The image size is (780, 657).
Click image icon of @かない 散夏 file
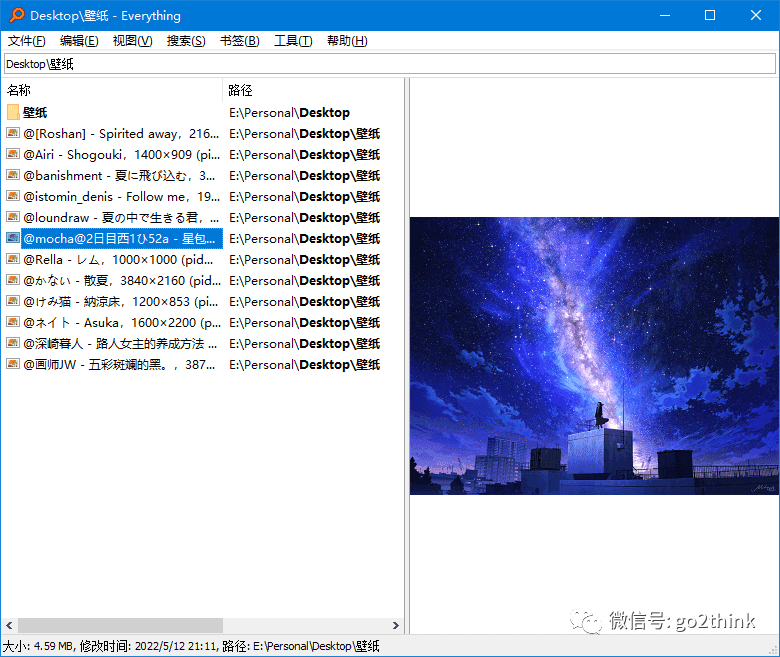13,280
